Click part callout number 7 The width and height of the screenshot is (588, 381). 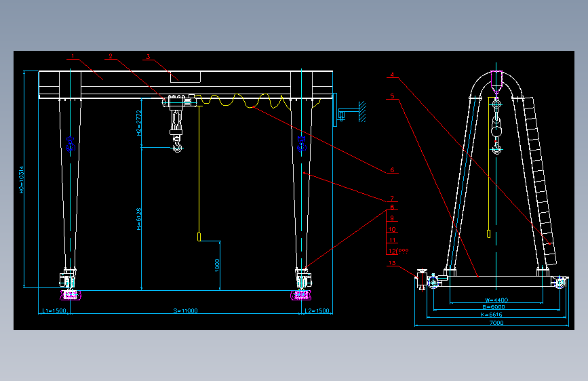(392, 199)
